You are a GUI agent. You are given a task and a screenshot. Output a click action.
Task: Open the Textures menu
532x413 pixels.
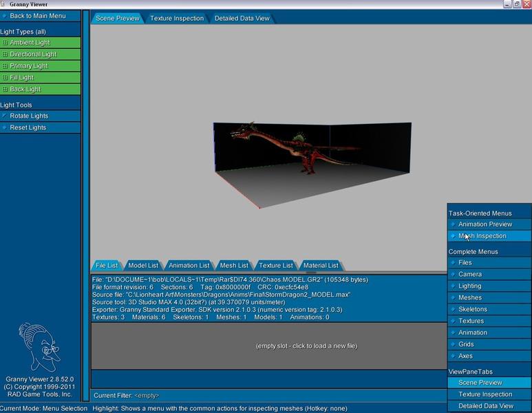[x=489, y=321]
